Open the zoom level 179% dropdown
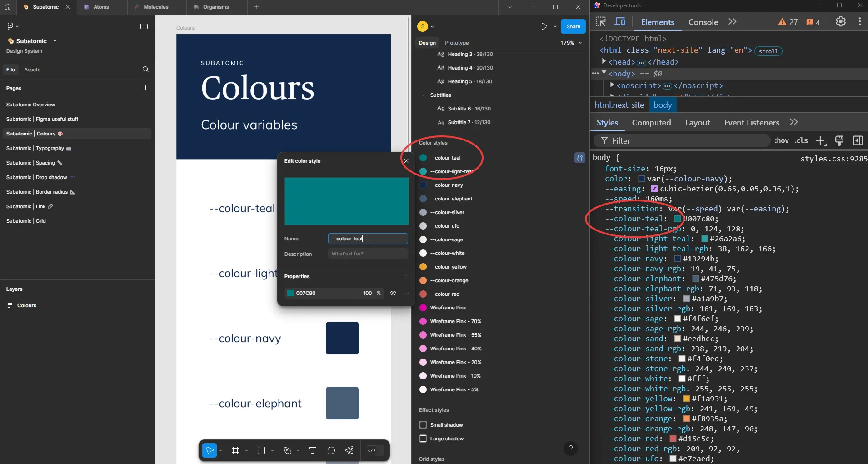The height and width of the screenshot is (464, 868). (571, 43)
